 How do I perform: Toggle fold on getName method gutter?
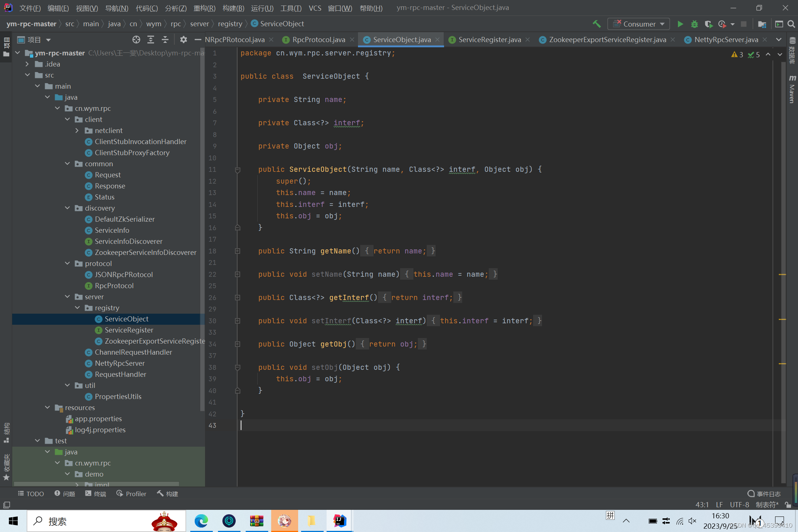pyautogui.click(x=238, y=251)
